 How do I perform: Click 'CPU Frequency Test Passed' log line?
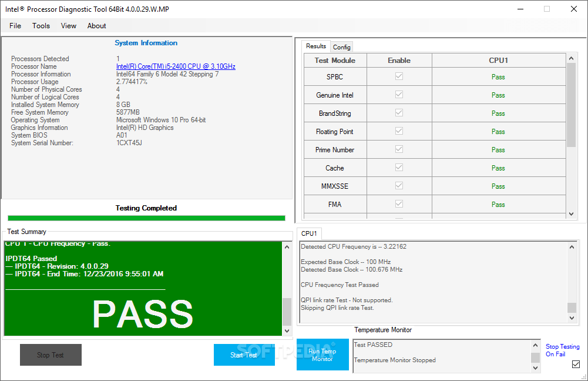coord(340,285)
